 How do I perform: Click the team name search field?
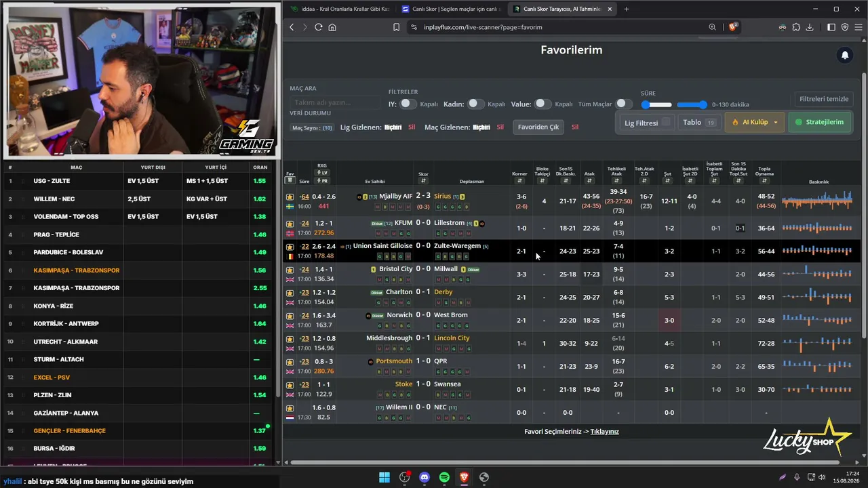(336, 102)
